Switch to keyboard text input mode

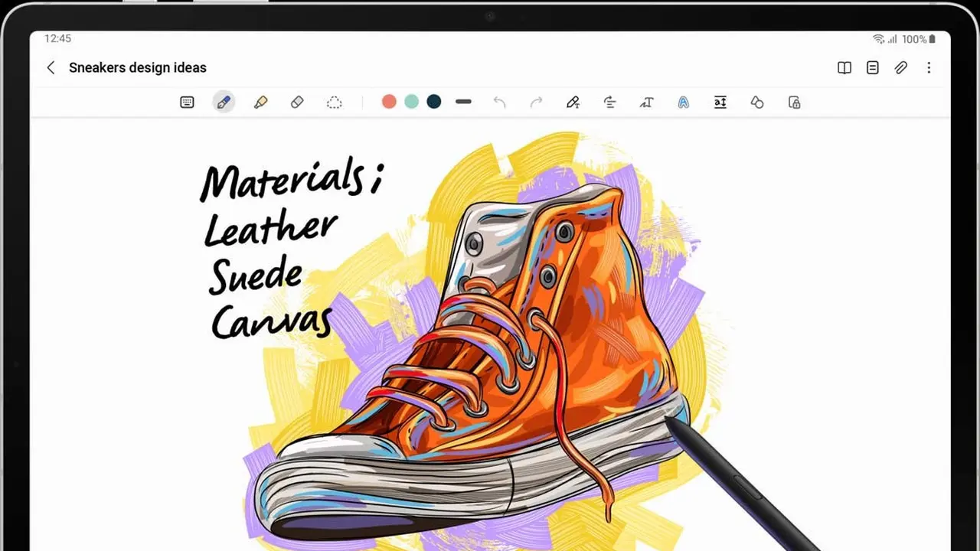187,102
